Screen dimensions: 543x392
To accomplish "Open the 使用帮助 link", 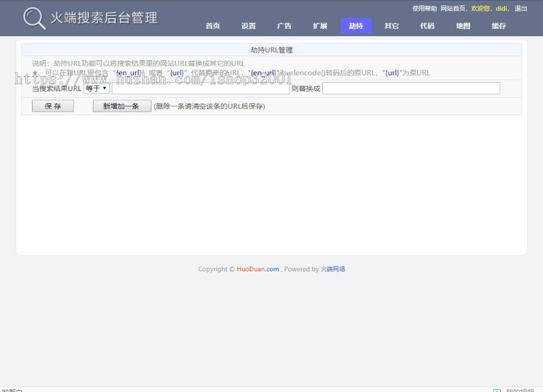I will point(425,8).
